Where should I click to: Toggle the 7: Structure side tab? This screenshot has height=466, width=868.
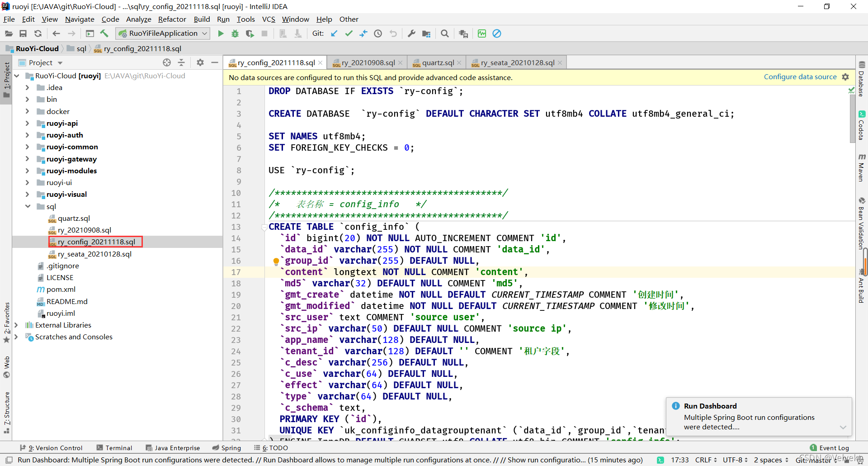coord(6,413)
